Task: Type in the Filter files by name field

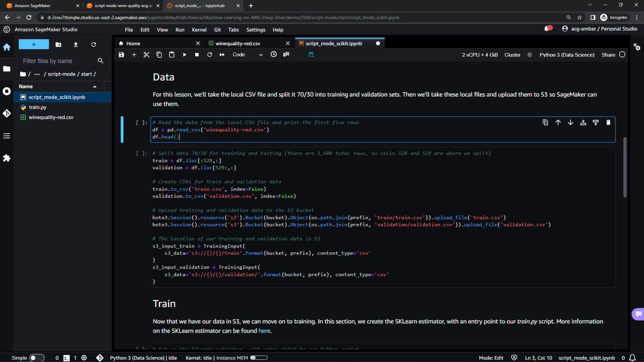Action: point(59,61)
